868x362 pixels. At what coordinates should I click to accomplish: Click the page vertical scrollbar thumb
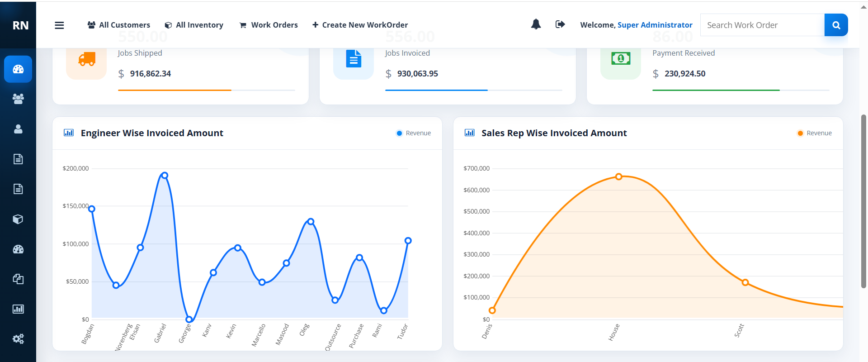coord(863,201)
